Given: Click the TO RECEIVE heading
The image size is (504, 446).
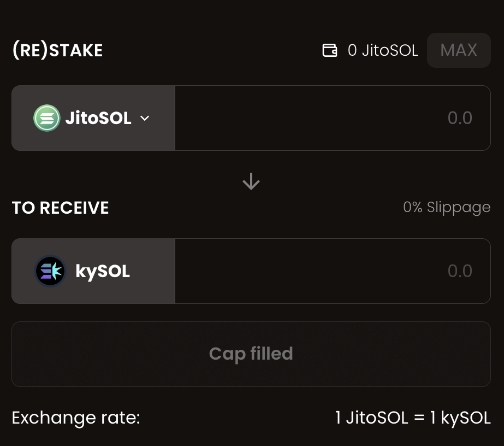Looking at the screenshot, I should 61,208.
